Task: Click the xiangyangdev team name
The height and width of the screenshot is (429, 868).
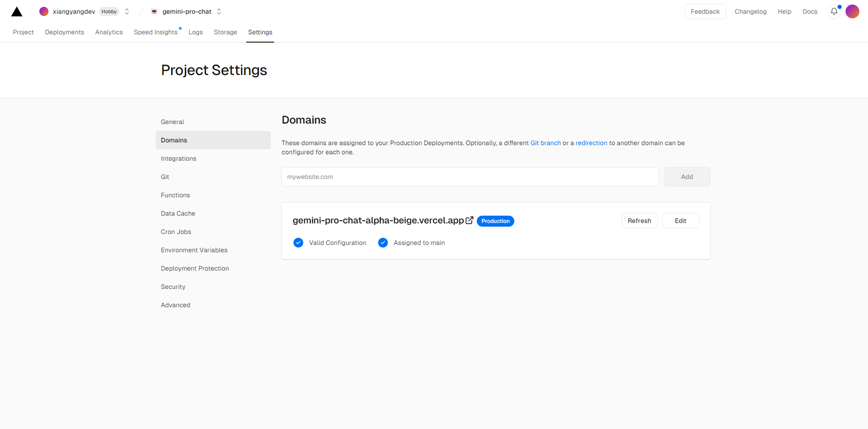Action: click(x=74, y=11)
